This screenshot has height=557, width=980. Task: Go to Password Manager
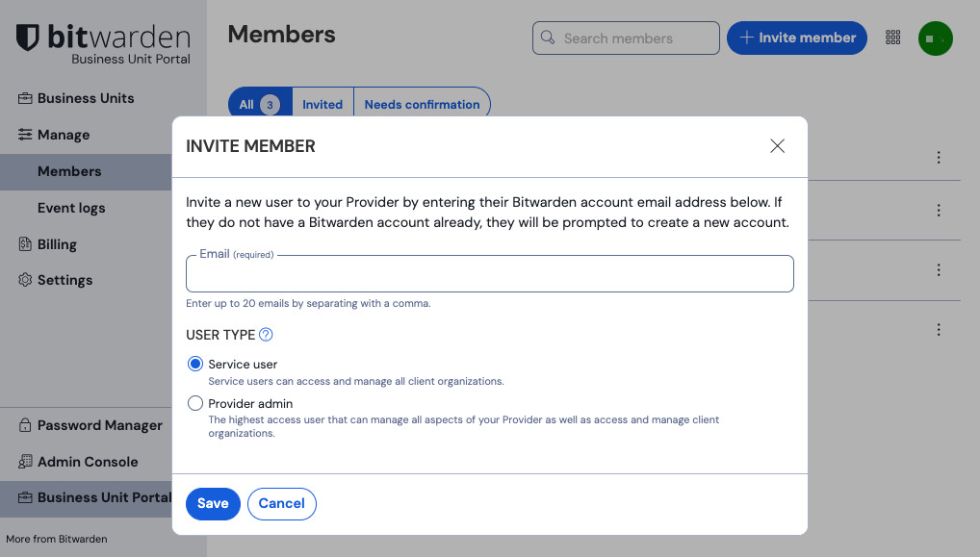(99, 425)
